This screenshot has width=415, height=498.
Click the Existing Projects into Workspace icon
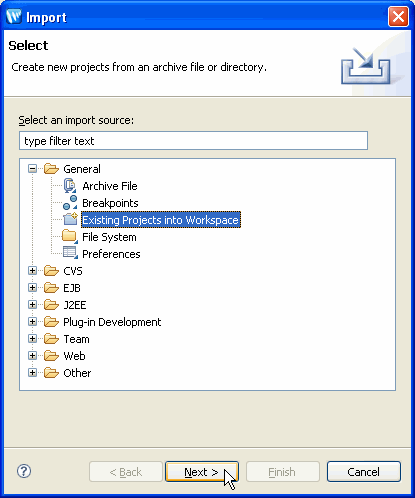click(x=70, y=220)
